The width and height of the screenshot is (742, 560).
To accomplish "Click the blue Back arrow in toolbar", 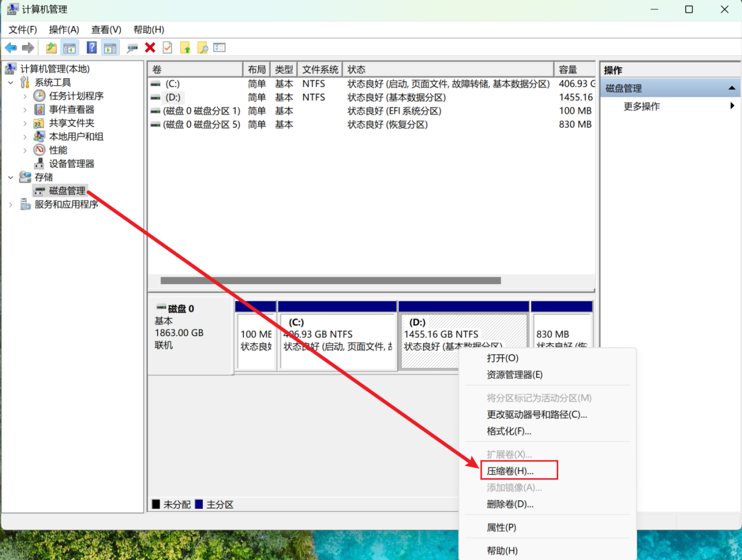I will coord(10,48).
